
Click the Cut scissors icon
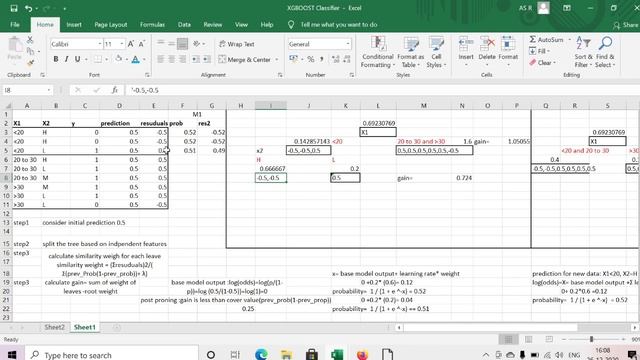tap(30, 40)
